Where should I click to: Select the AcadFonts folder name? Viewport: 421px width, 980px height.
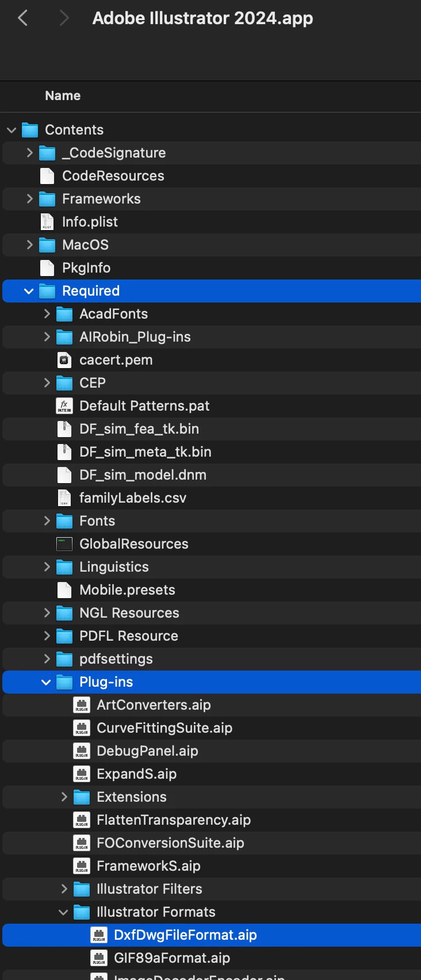click(x=114, y=314)
